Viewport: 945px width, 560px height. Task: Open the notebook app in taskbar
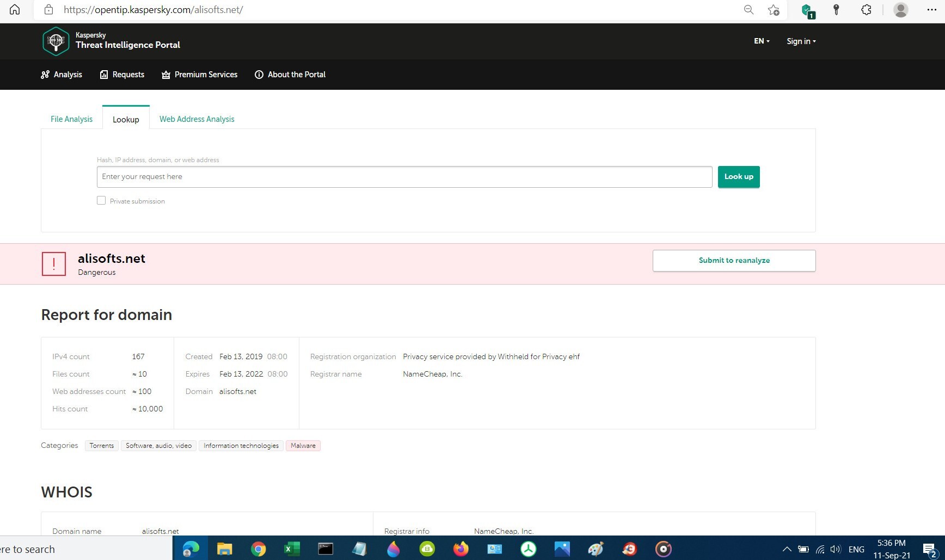359,549
